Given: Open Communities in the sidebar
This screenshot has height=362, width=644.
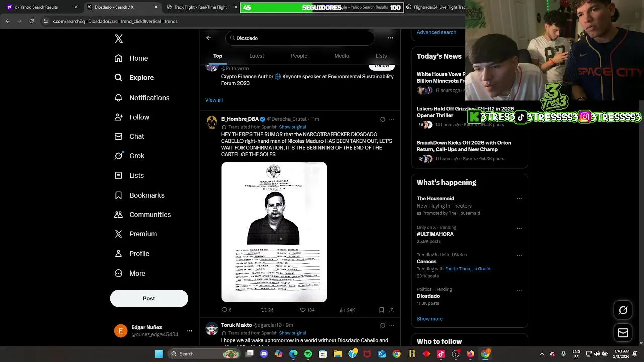Looking at the screenshot, I should tap(142, 215).
